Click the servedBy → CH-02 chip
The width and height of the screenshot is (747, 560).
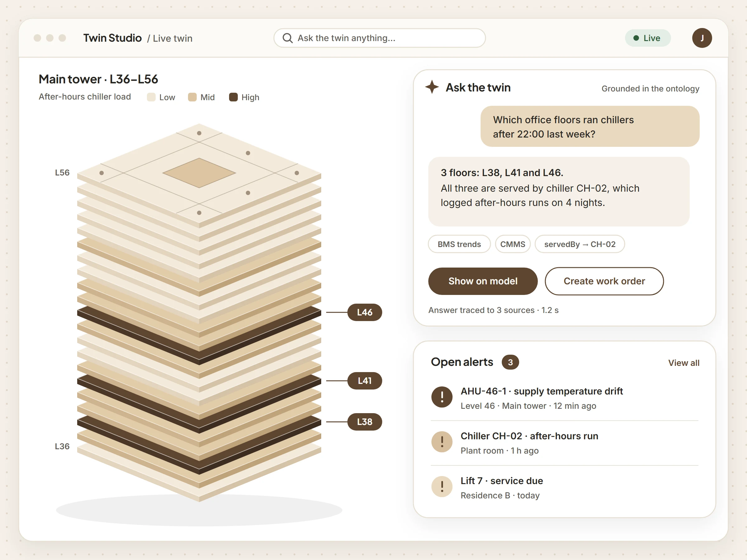580,244
